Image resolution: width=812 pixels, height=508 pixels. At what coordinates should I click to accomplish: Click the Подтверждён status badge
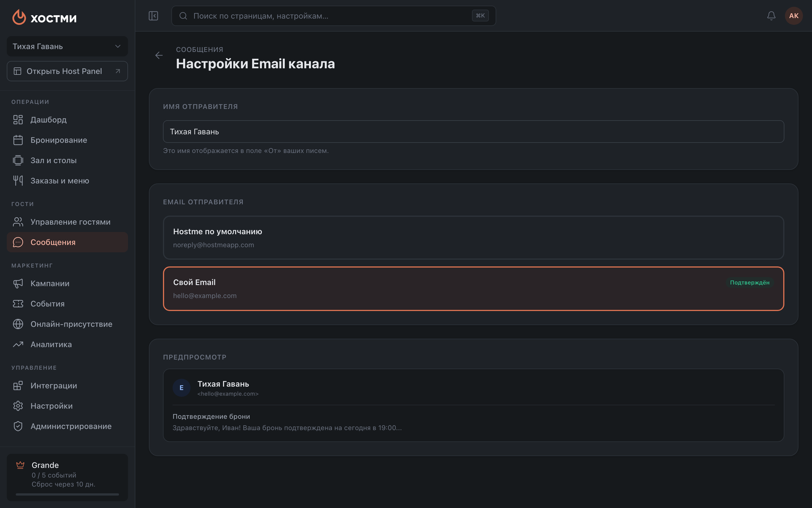pyautogui.click(x=750, y=283)
